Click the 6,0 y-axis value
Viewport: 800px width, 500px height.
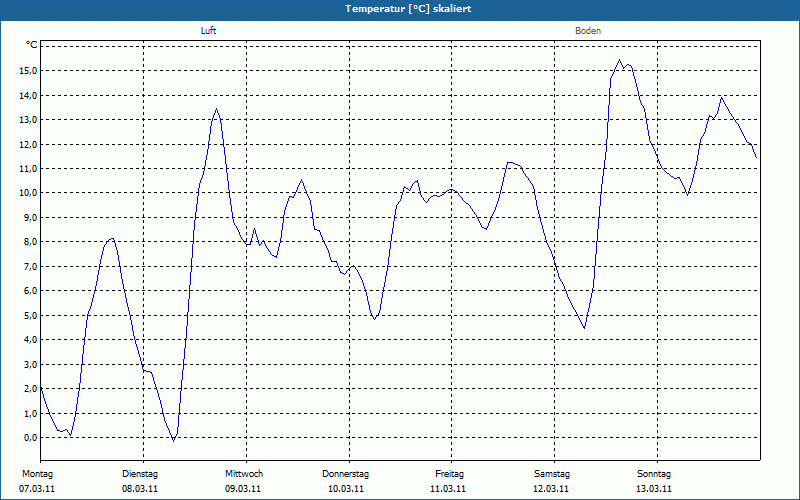click(30, 291)
